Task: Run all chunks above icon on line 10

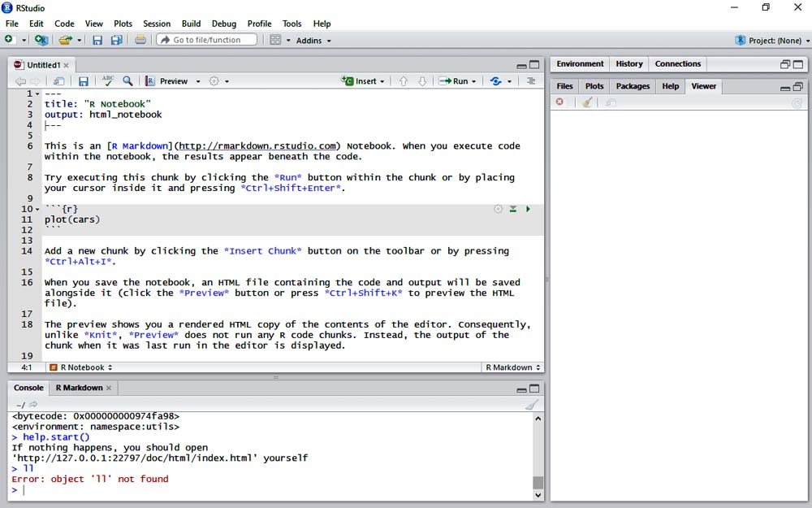Action: (512, 209)
